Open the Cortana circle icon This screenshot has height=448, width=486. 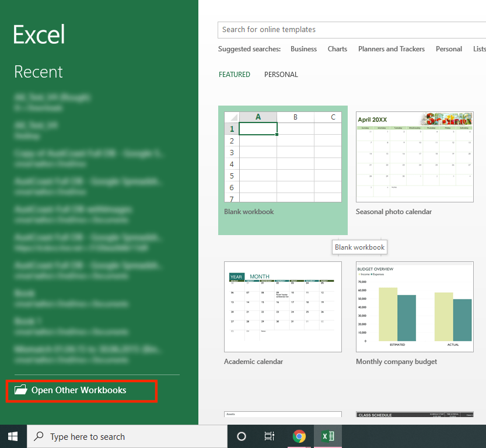[x=242, y=436]
